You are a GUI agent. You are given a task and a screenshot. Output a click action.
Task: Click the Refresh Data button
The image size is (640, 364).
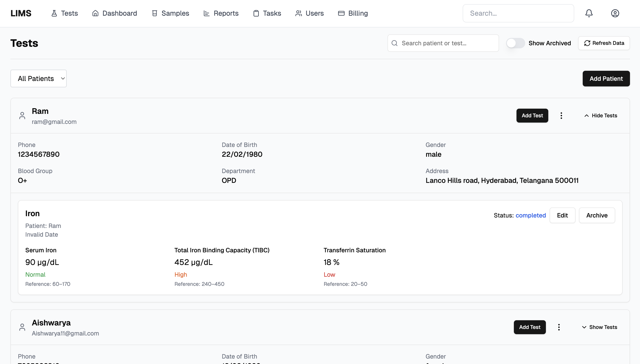coord(604,43)
